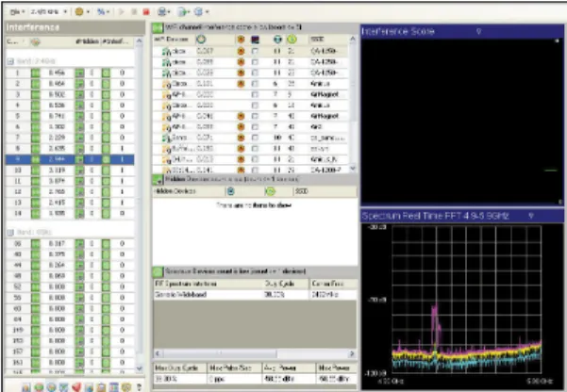567x392 pixels.
Task: Select channel 36 row in the 5GHz list
Action: pyautogui.click(x=70, y=243)
